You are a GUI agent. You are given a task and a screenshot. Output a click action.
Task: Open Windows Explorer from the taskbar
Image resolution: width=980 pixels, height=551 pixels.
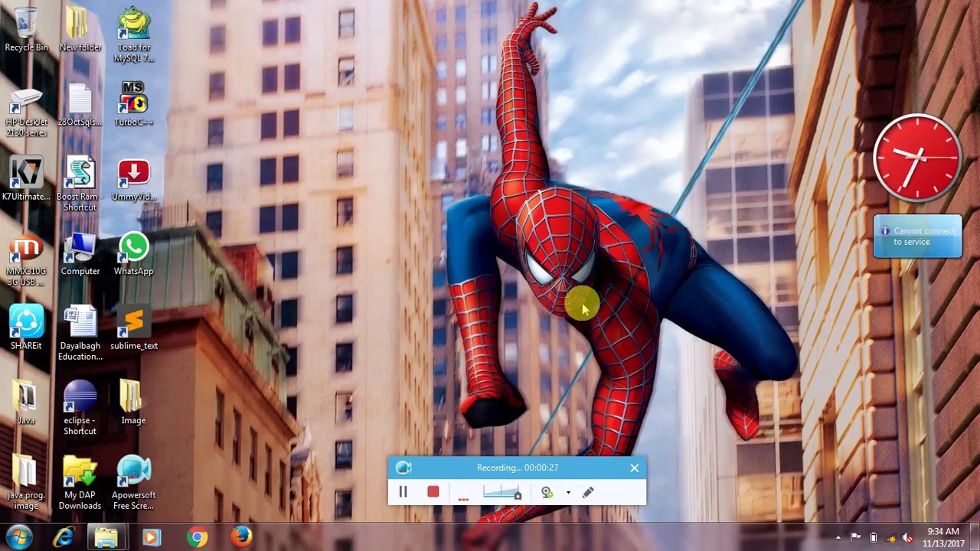click(x=106, y=537)
